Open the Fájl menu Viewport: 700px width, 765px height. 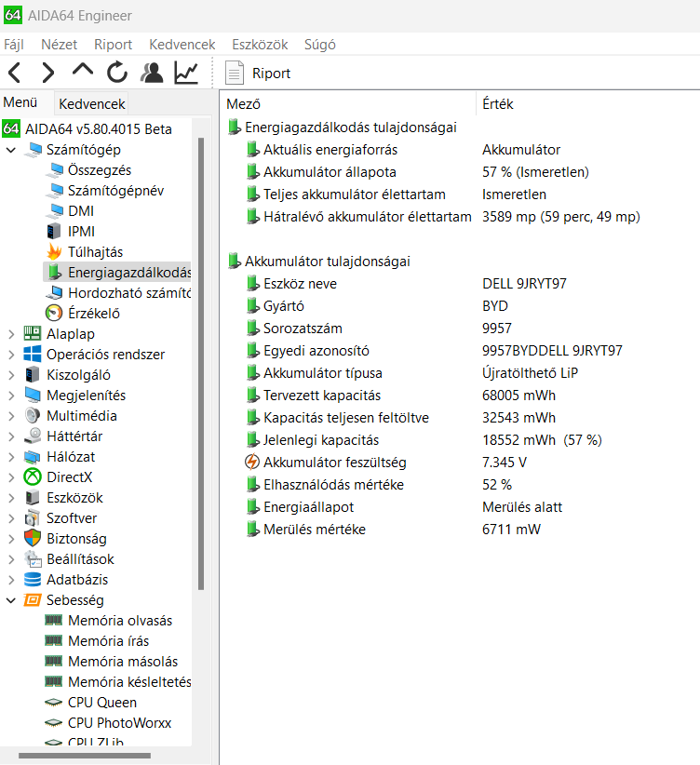click(x=14, y=45)
